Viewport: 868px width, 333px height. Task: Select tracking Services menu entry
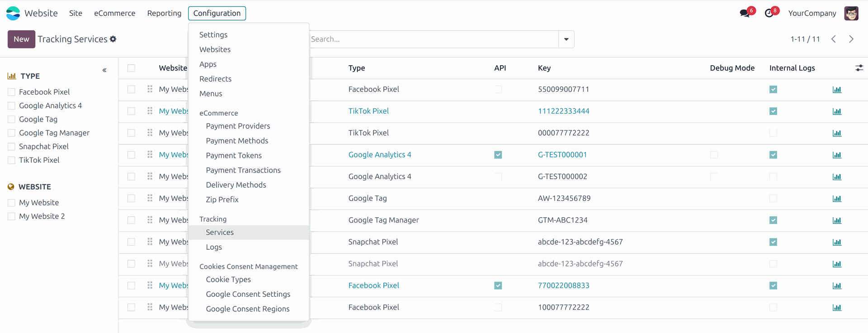pos(220,232)
